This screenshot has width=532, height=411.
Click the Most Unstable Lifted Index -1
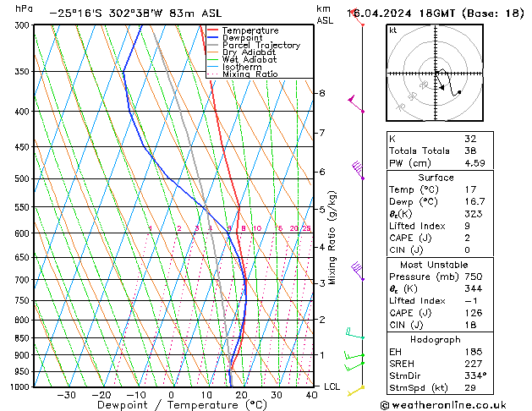point(471,301)
